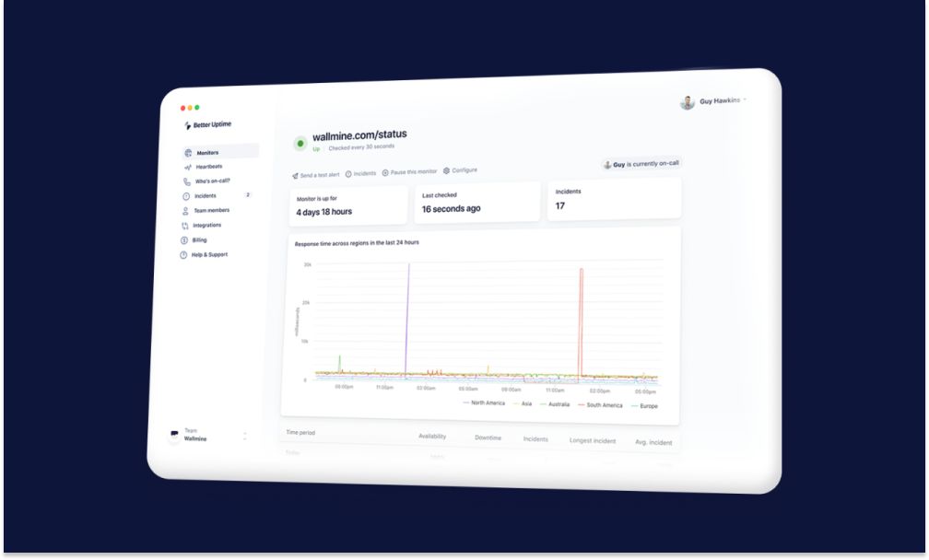Click the 4 days 18 hours uptime value

pos(324,212)
